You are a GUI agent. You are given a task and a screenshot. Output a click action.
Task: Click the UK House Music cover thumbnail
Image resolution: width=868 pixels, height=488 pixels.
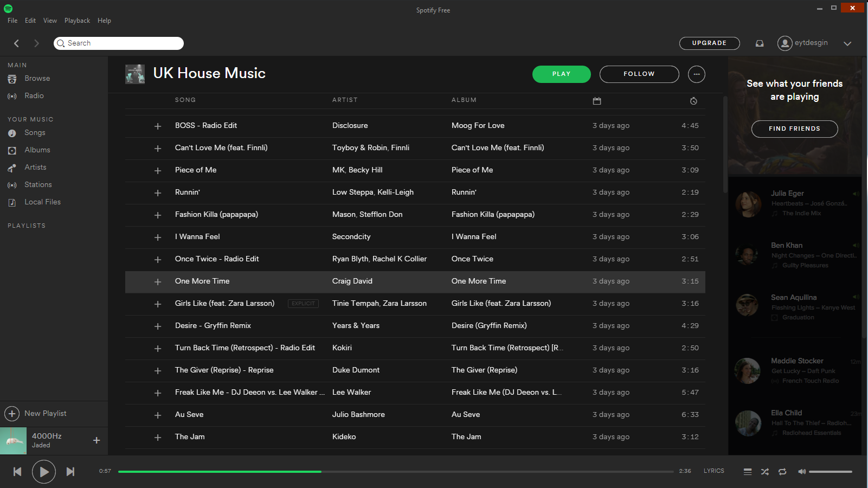(135, 74)
